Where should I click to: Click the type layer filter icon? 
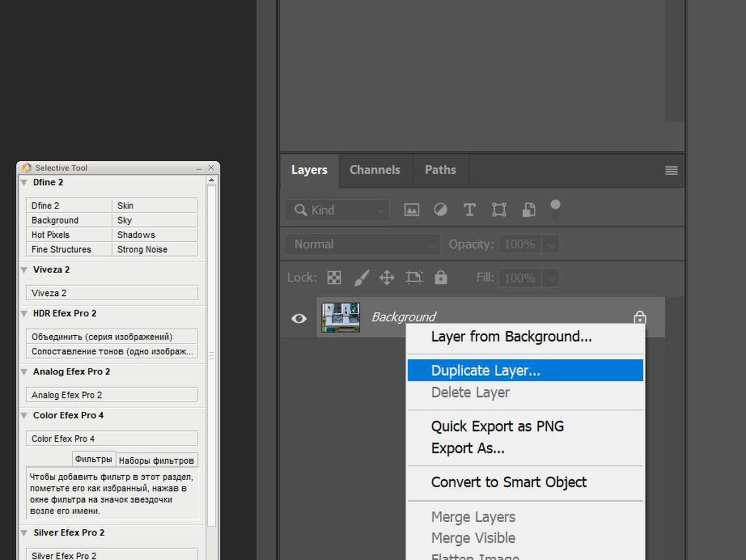pos(469,209)
